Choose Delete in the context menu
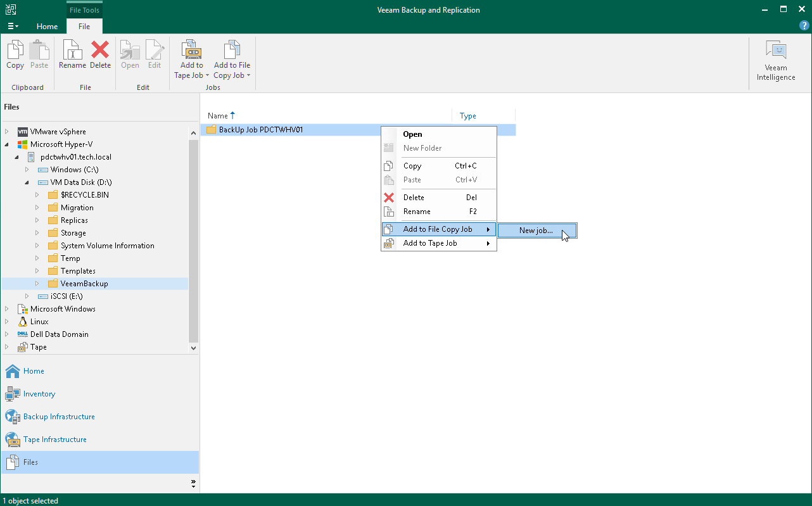The image size is (812, 506). coord(438,198)
